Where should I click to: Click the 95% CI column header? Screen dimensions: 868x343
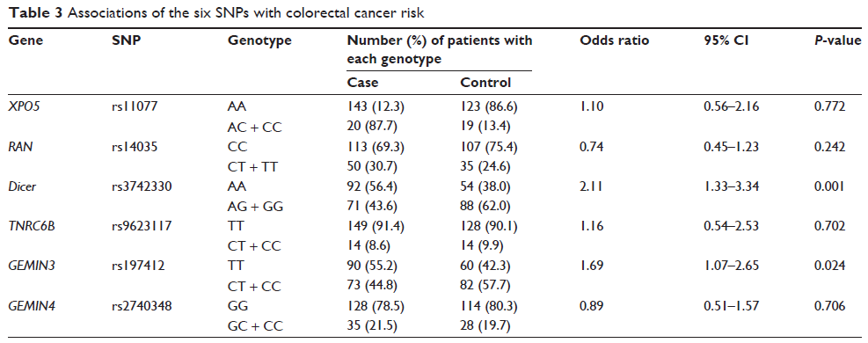coord(725,41)
